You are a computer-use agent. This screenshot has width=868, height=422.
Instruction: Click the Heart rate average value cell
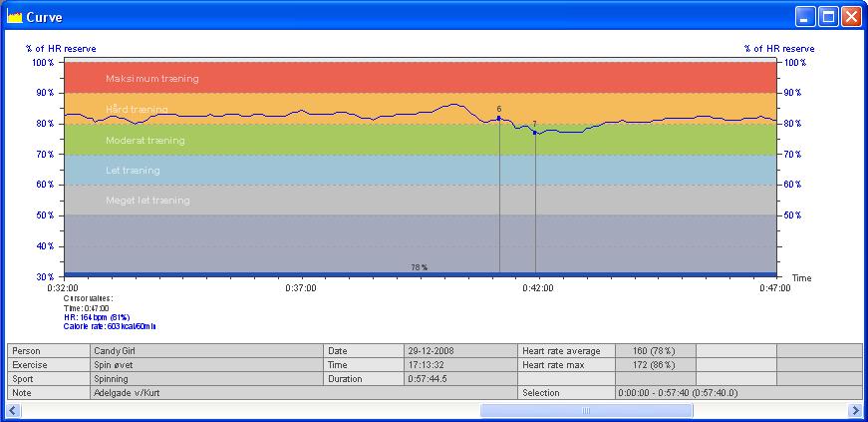(654, 351)
